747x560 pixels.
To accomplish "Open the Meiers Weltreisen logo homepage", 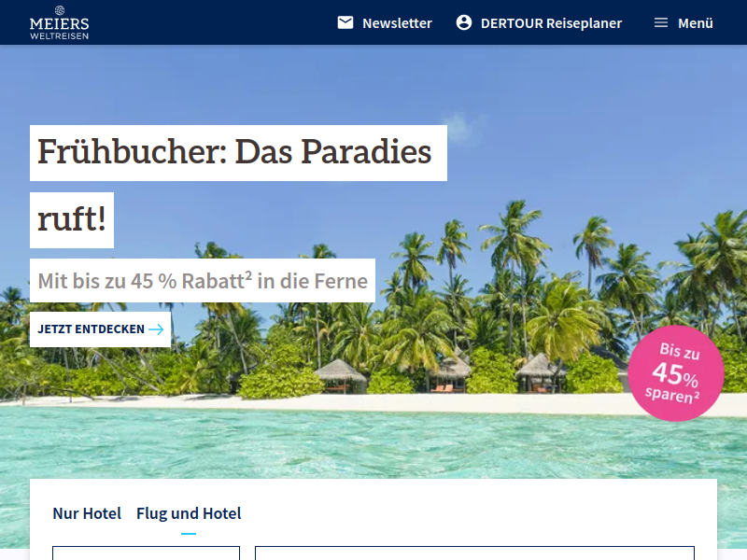I will coord(59,22).
